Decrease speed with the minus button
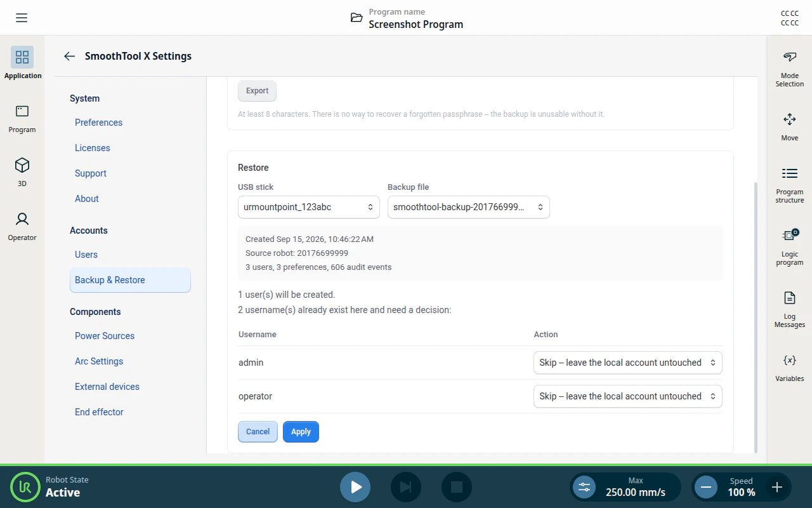The height and width of the screenshot is (508, 812). tap(706, 487)
